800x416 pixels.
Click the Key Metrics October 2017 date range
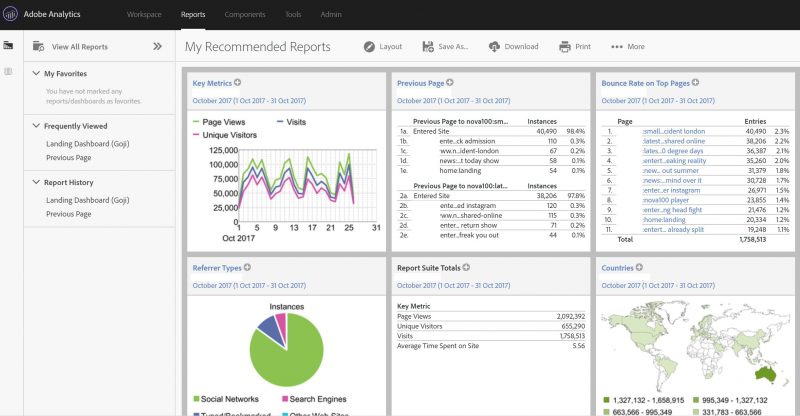tap(249, 101)
